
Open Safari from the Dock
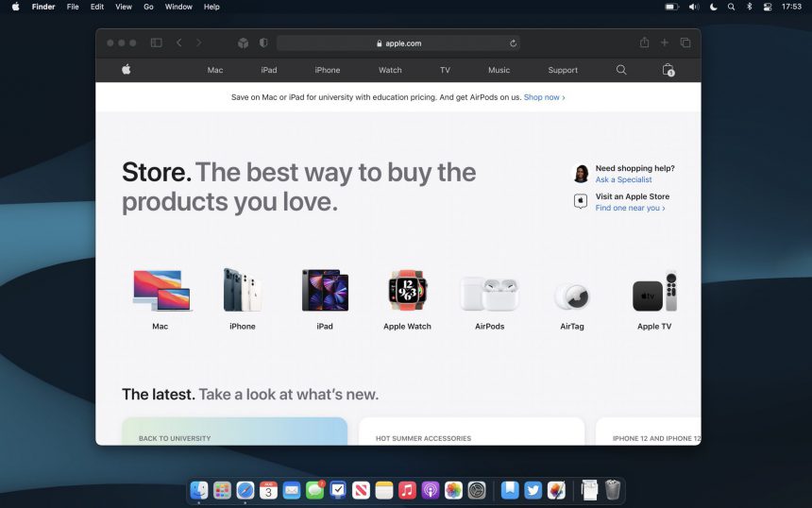pos(245,489)
